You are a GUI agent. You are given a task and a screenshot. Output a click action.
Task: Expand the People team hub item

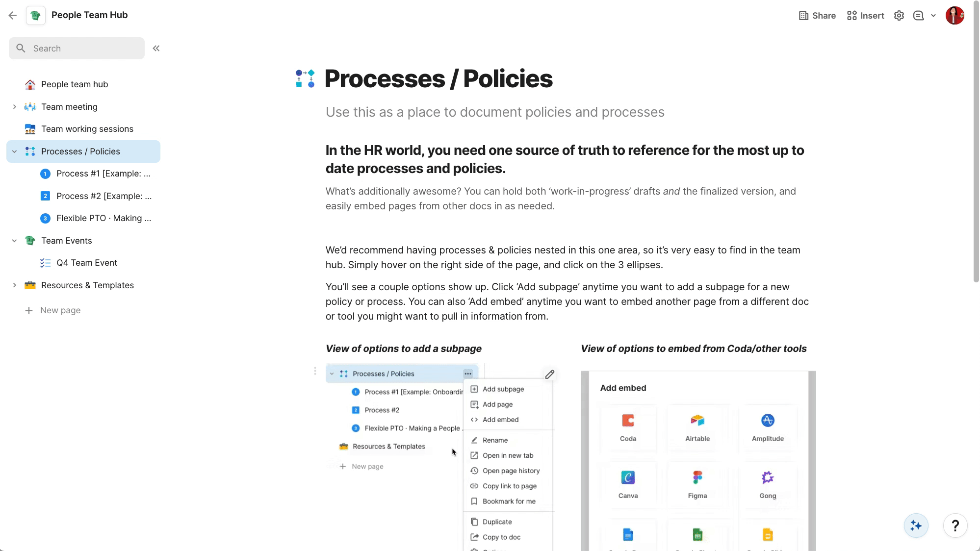click(x=14, y=84)
